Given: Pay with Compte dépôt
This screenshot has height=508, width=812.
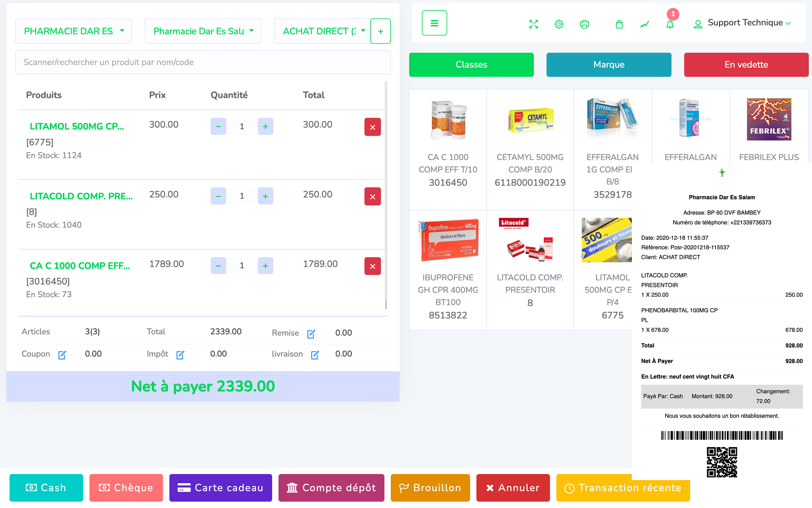Looking at the screenshot, I should (x=331, y=487).
